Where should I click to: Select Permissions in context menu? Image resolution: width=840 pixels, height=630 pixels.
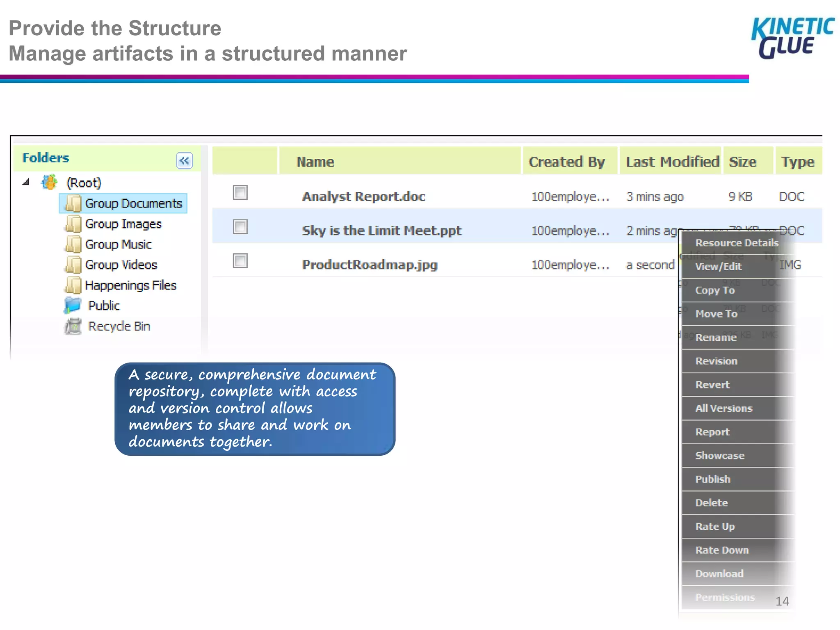tap(737, 598)
